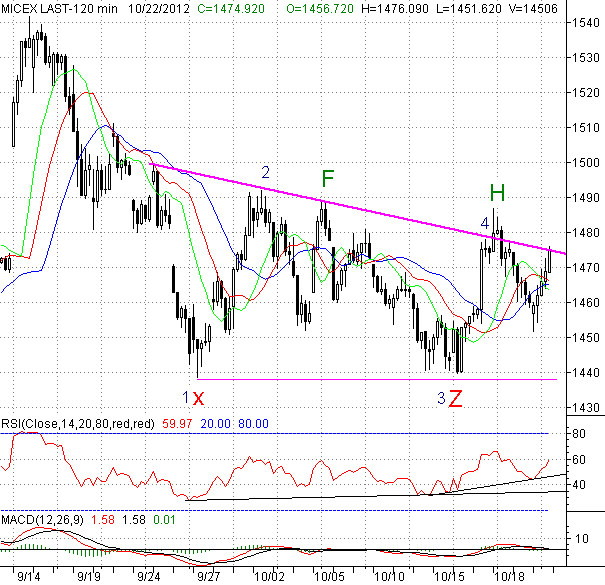This screenshot has width=605, height=585.
Task: Click the RSI axis label 60
Action: (x=579, y=460)
